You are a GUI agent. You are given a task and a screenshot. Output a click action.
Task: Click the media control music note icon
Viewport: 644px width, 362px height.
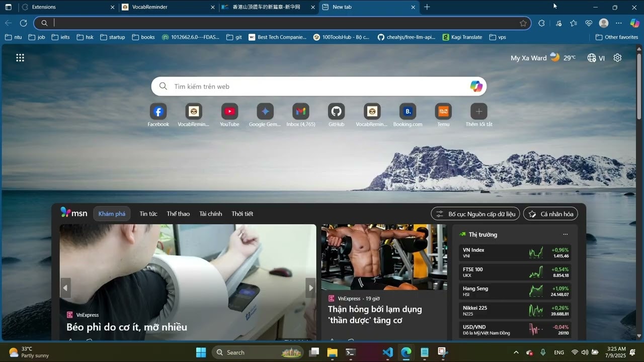[x=559, y=23]
